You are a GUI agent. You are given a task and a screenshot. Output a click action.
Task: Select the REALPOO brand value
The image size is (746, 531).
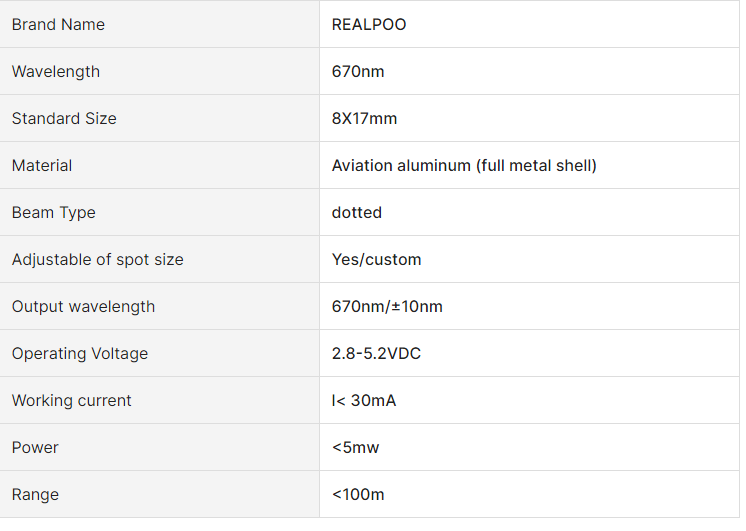(x=369, y=24)
